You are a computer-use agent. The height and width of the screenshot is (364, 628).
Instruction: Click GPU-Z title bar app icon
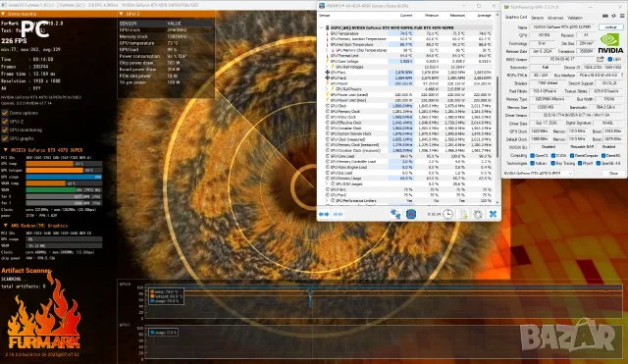pyautogui.click(x=507, y=7)
